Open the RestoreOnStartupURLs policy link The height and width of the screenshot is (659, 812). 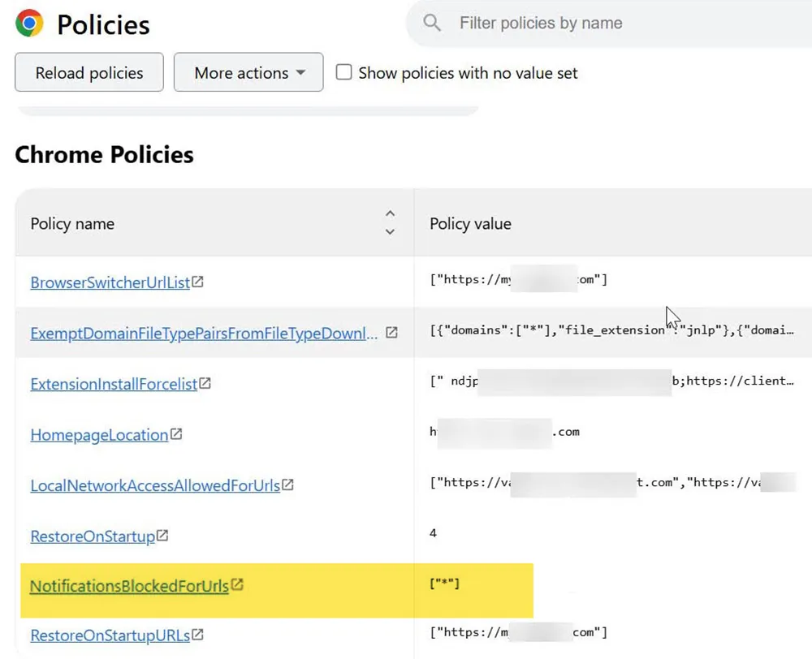click(110, 634)
